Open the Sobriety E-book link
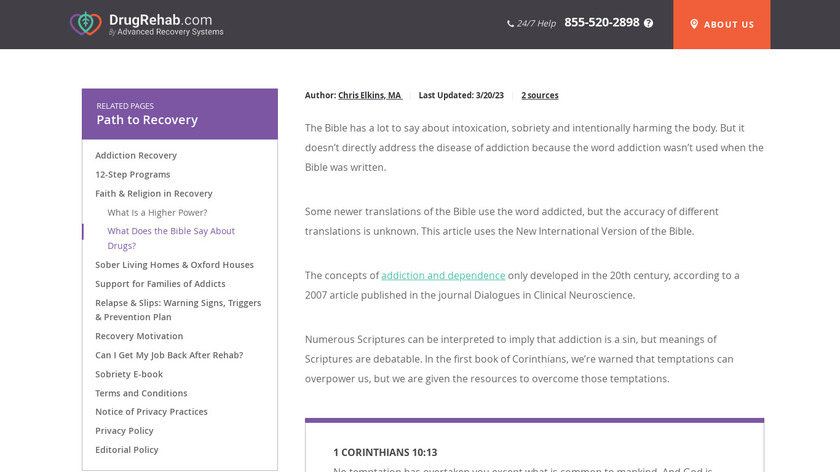The width and height of the screenshot is (840, 472). (129, 374)
